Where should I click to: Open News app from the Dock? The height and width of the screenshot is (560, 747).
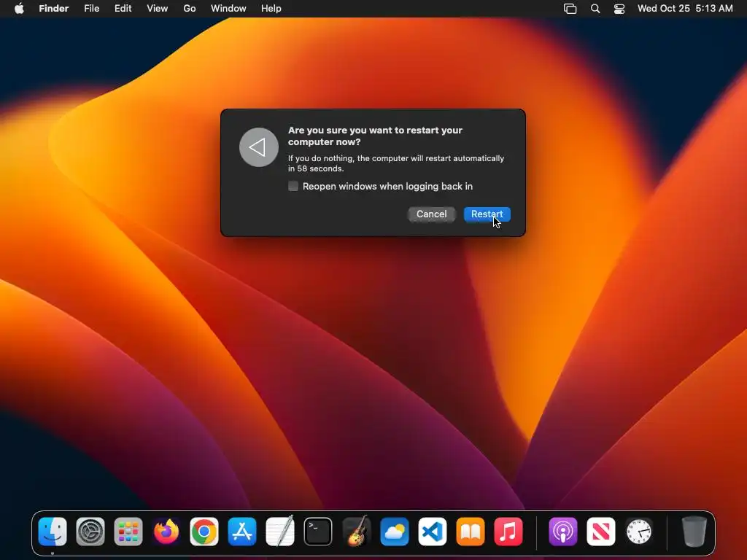click(601, 532)
